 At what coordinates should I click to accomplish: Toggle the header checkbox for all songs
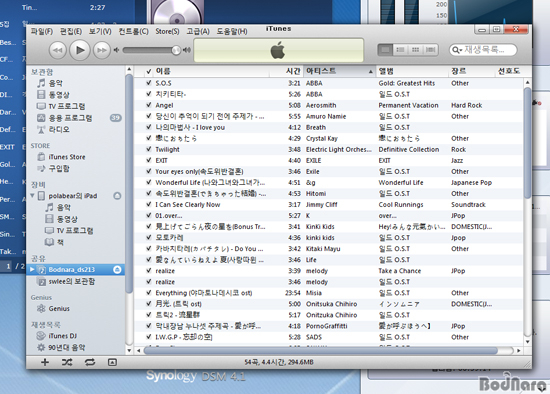click(149, 72)
